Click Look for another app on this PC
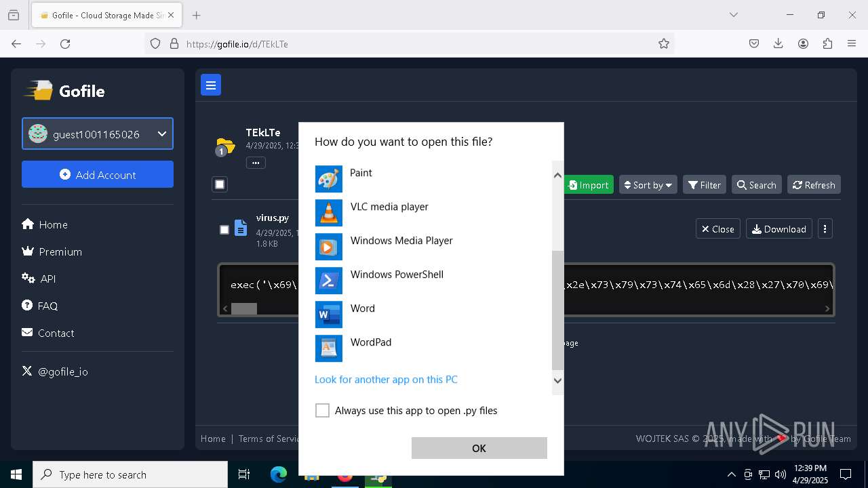 point(386,380)
